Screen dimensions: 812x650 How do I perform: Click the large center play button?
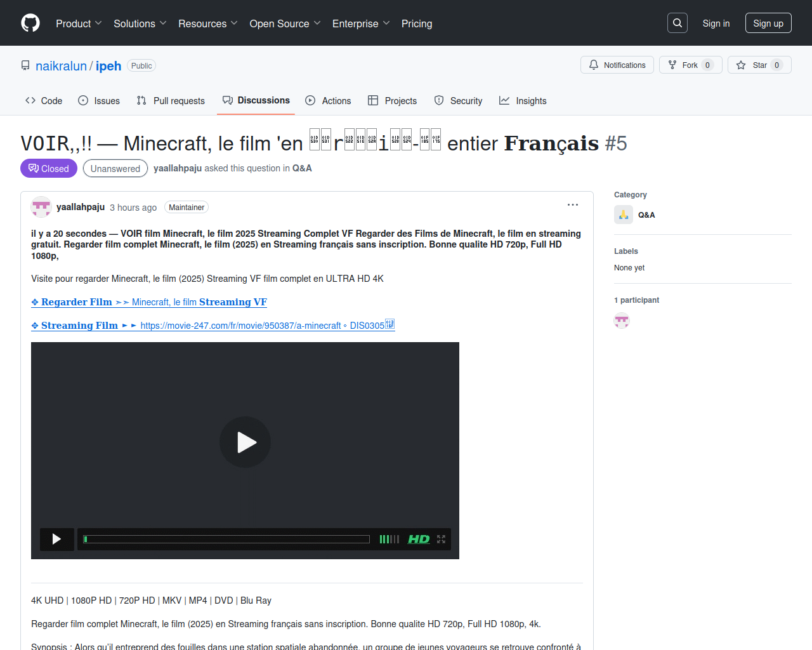(x=246, y=442)
